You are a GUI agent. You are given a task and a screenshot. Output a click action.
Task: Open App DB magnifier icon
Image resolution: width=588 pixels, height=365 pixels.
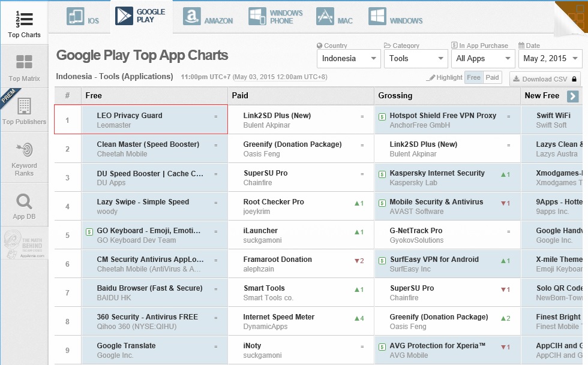coord(24,201)
